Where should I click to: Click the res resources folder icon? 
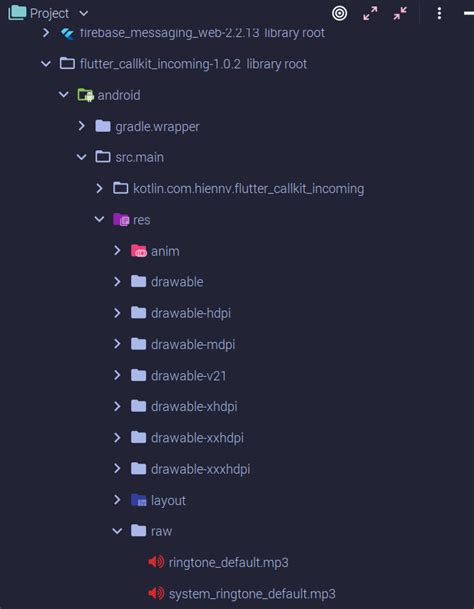(x=121, y=219)
